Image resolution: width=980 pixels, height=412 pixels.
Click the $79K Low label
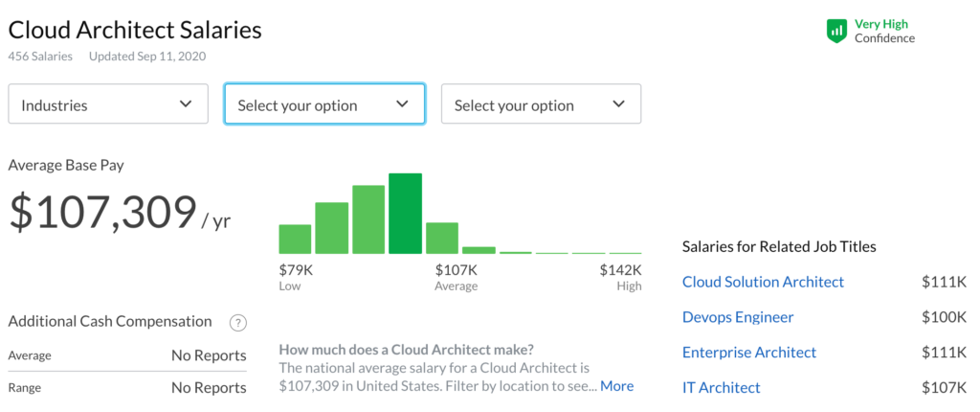(x=296, y=271)
